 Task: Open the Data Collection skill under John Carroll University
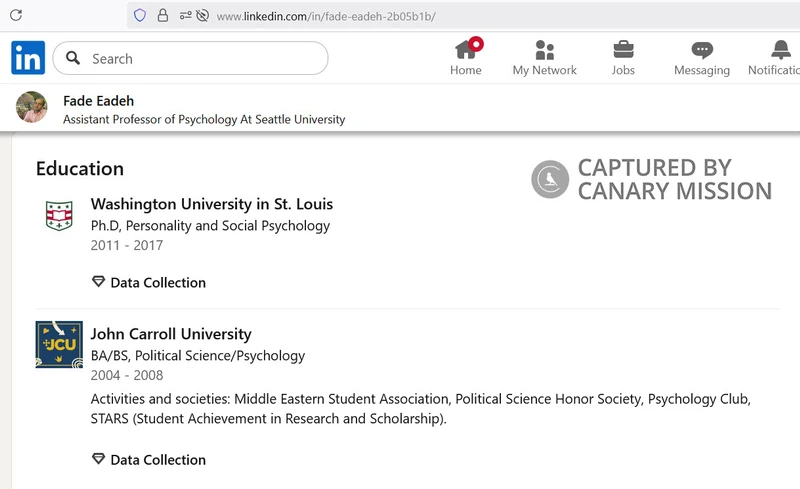tap(158, 459)
